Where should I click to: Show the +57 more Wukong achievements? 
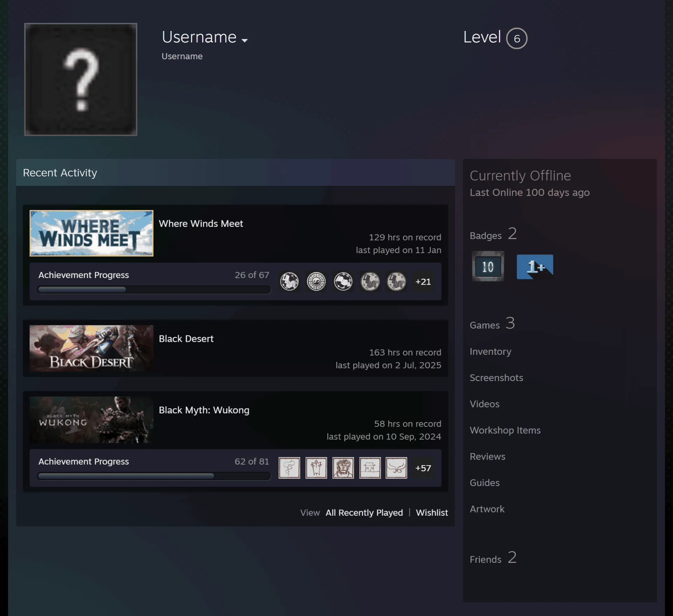423,468
